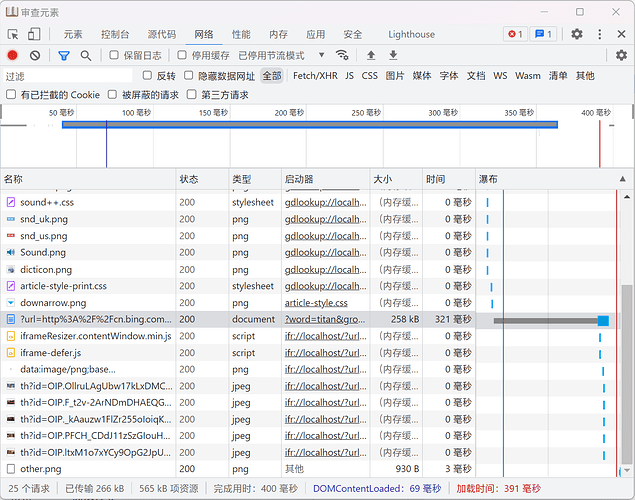635x500 pixels.
Task: Focus the 过滤 filter input field
Action: click(68, 76)
